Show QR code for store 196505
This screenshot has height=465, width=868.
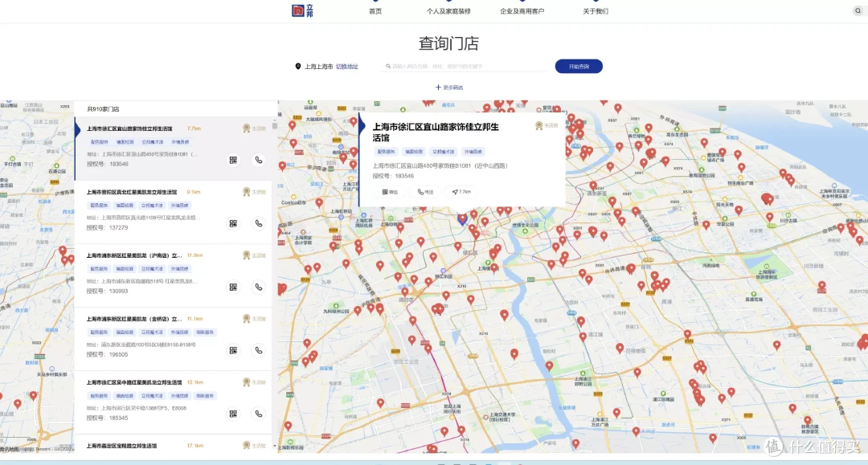point(233,350)
